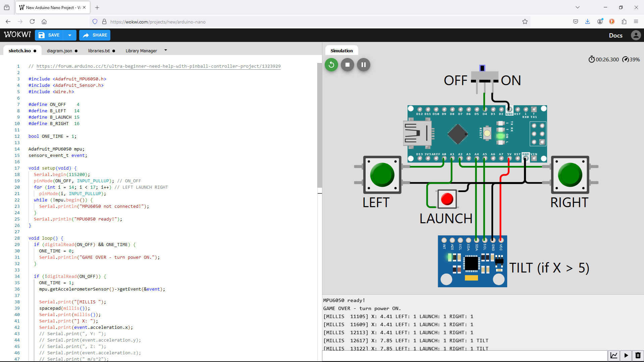The height and width of the screenshot is (362, 644).
Task: Open the user profile avatar menu
Action: coord(636,35)
